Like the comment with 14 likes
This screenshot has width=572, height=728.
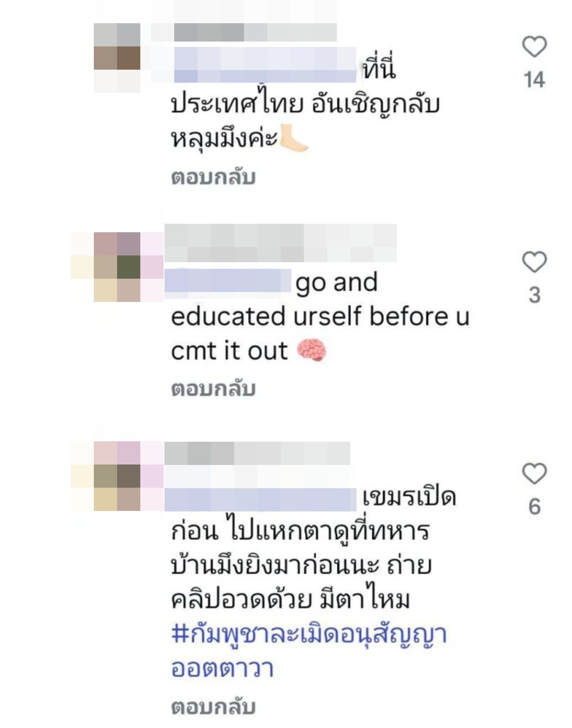pos(534,47)
